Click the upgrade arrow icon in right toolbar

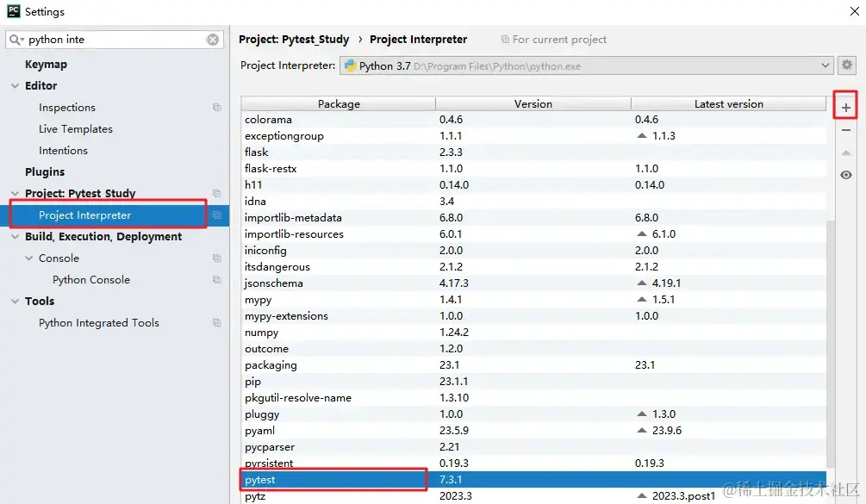pyautogui.click(x=845, y=152)
